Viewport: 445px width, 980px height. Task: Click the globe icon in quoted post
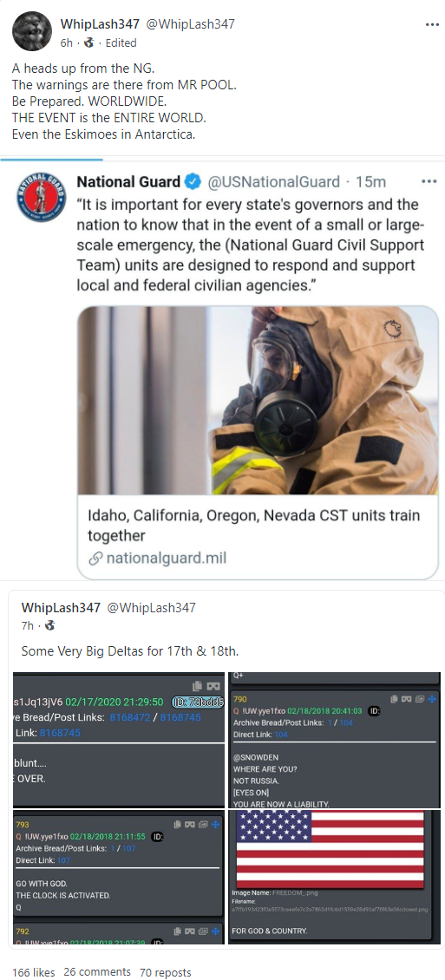pos(49,625)
